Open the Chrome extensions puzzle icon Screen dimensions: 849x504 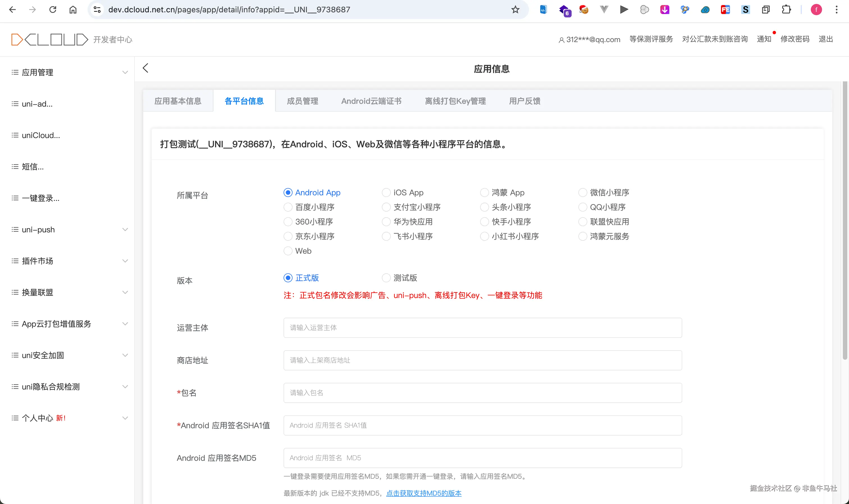786,10
